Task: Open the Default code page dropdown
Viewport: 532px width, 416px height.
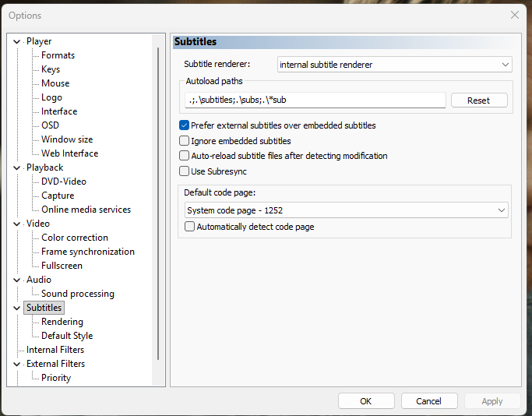Action: (x=347, y=210)
